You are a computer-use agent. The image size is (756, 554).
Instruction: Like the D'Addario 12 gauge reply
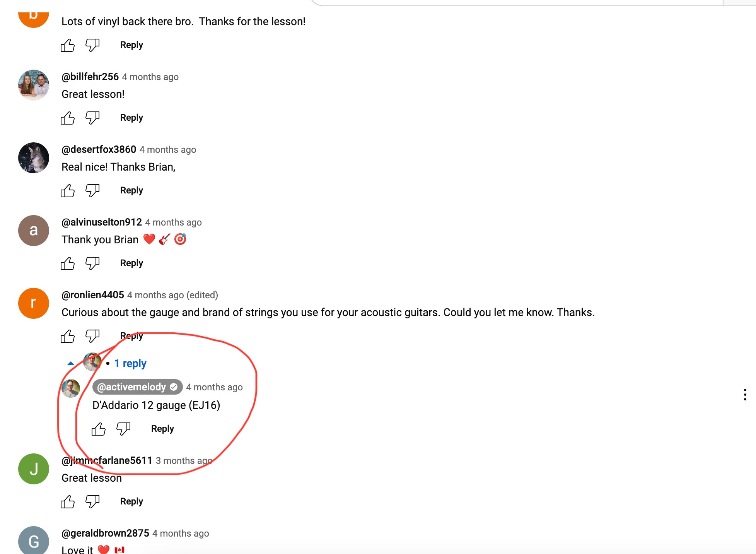99,429
